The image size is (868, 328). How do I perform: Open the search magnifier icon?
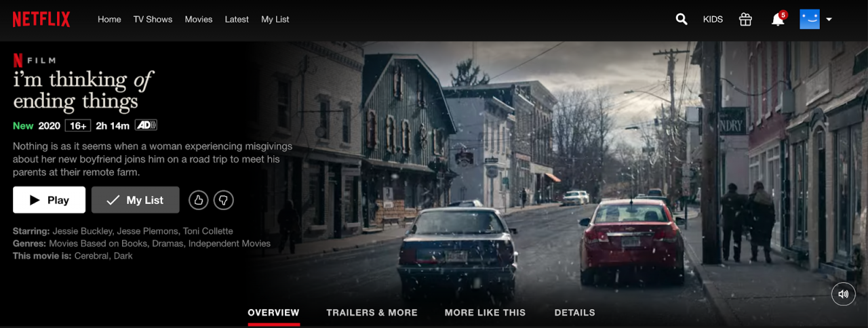(x=682, y=19)
